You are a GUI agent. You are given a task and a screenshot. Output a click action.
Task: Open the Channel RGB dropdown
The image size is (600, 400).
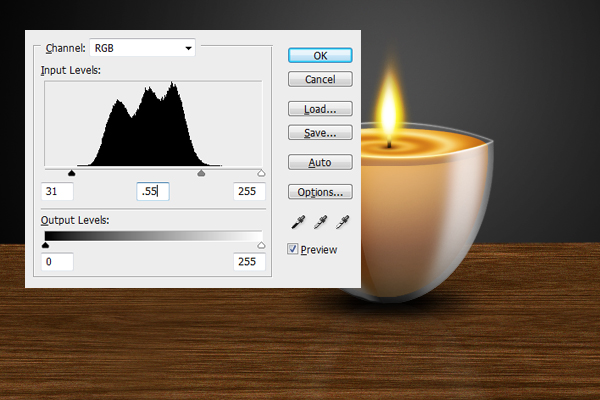point(143,48)
